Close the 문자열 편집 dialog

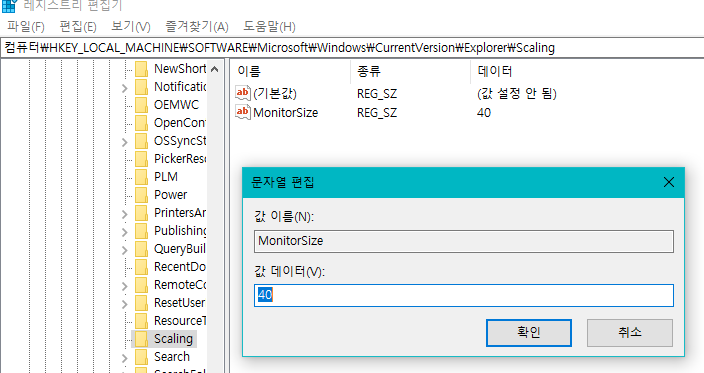point(669,182)
